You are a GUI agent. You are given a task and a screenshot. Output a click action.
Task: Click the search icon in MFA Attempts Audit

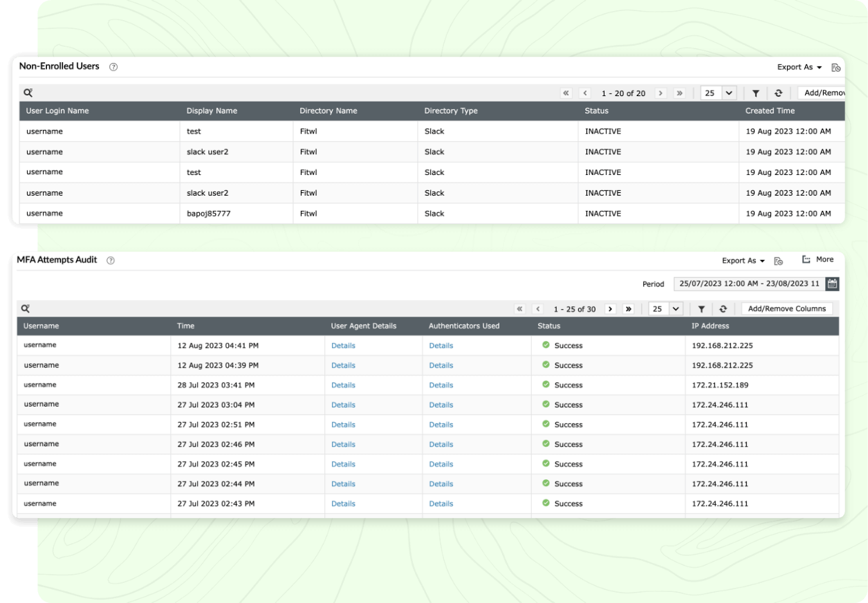coord(26,309)
